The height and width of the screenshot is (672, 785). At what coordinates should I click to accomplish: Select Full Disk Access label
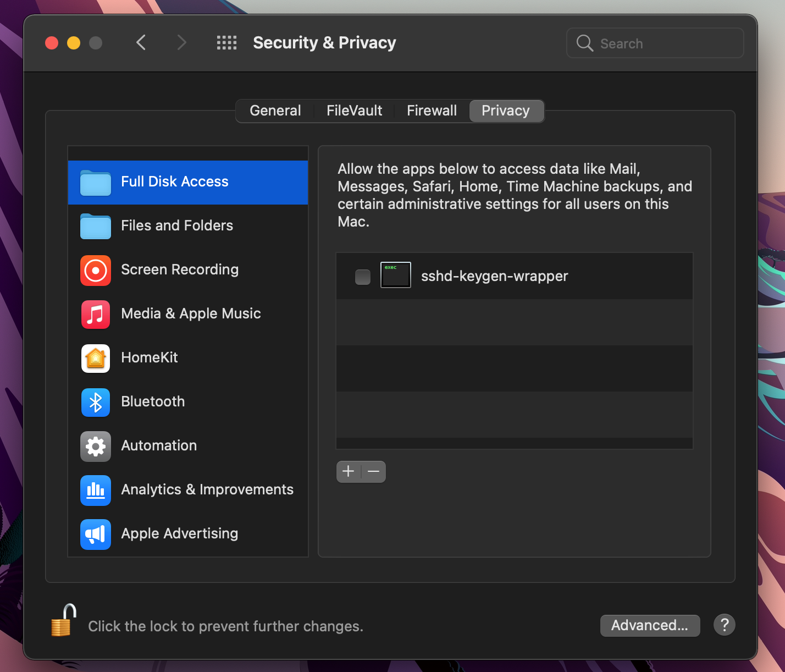[175, 181]
